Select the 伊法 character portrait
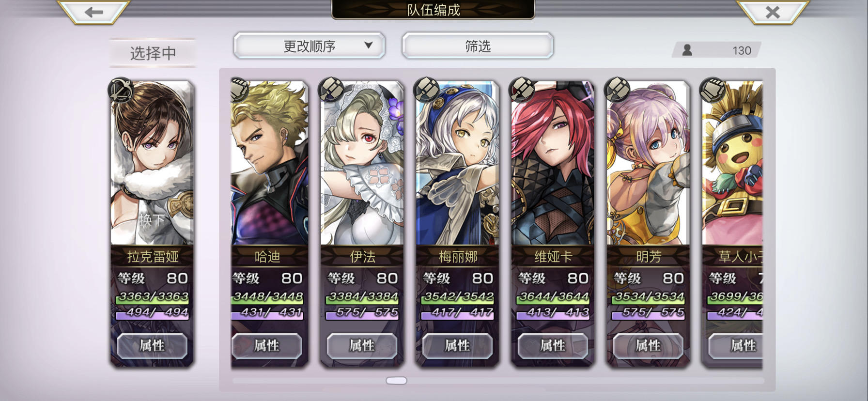The image size is (868, 401). coord(362,163)
